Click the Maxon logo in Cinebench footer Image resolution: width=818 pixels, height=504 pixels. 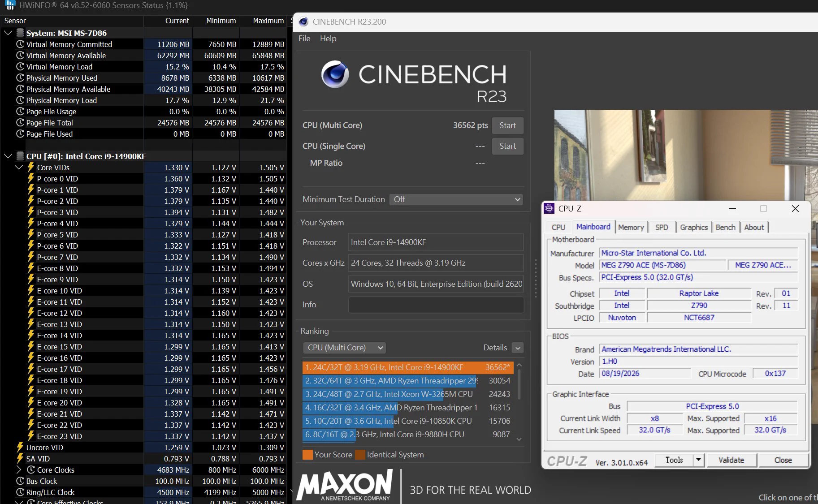pos(345,485)
